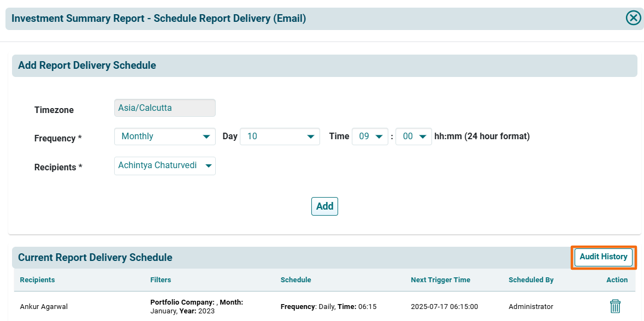Delete Ankur Agarwal's schedule with the trash icon
This screenshot has height=321, width=644.
pos(615,306)
